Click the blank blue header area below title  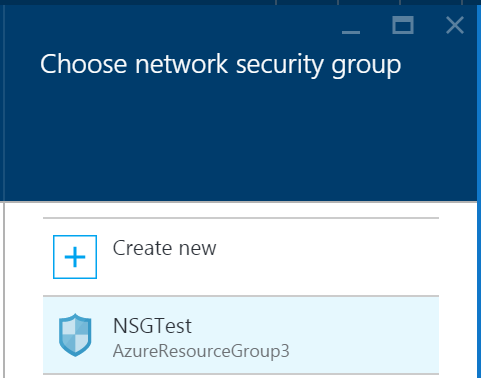240,140
